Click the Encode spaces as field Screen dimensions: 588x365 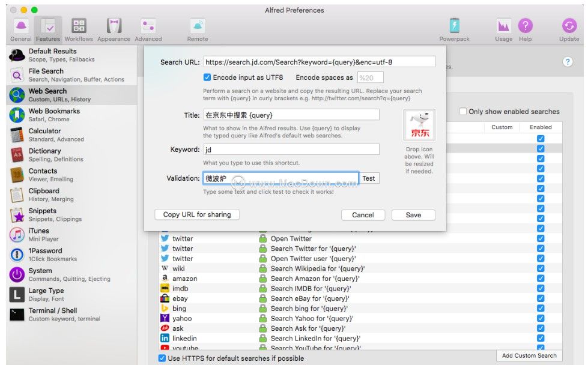point(370,77)
